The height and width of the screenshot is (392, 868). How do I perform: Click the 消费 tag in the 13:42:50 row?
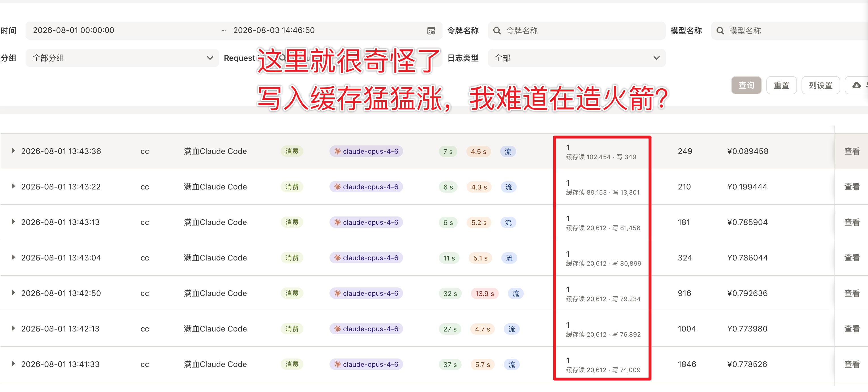point(292,293)
